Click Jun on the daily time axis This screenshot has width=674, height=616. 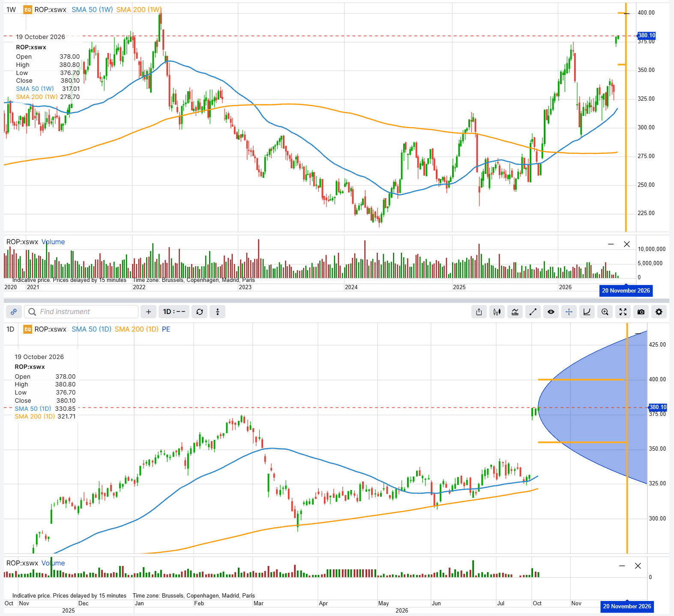tap(436, 603)
